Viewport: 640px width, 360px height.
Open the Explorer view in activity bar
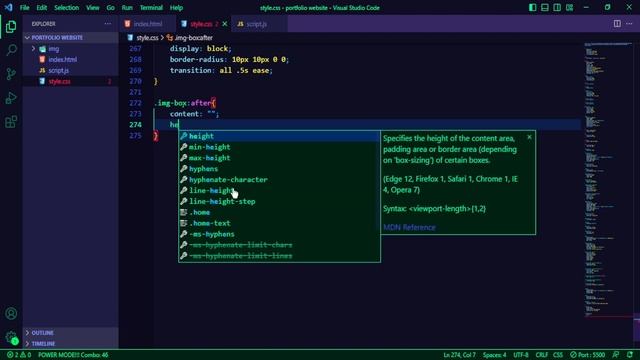tap(11, 27)
